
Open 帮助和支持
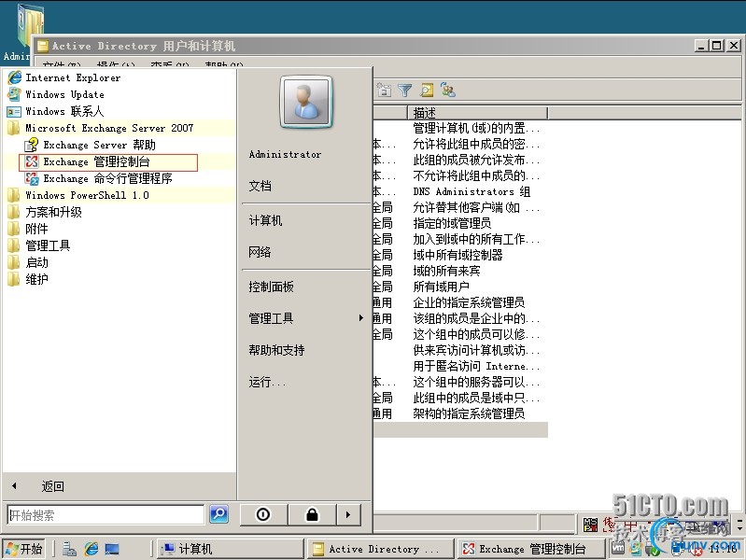point(276,350)
